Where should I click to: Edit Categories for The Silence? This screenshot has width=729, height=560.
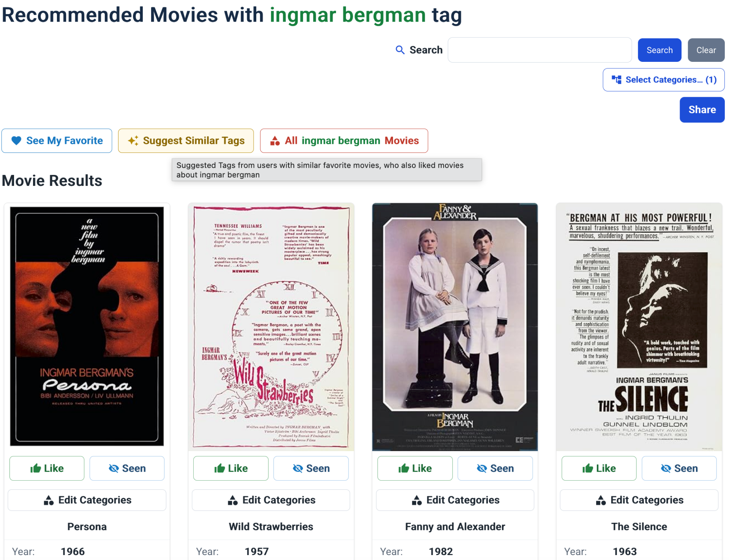point(639,500)
